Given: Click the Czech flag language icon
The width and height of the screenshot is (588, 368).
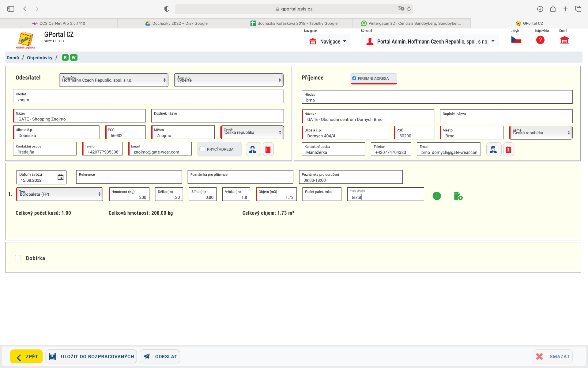Looking at the screenshot, I should click(516, 40).
